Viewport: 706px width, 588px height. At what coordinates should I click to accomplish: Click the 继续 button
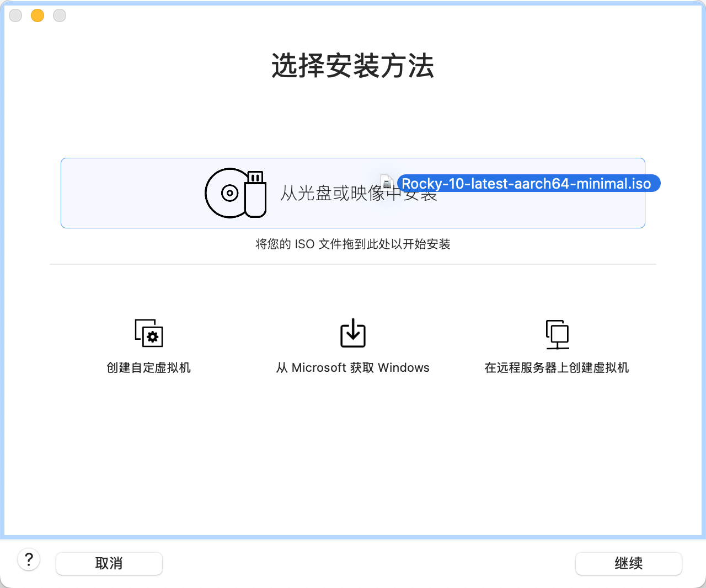(629, 563)
